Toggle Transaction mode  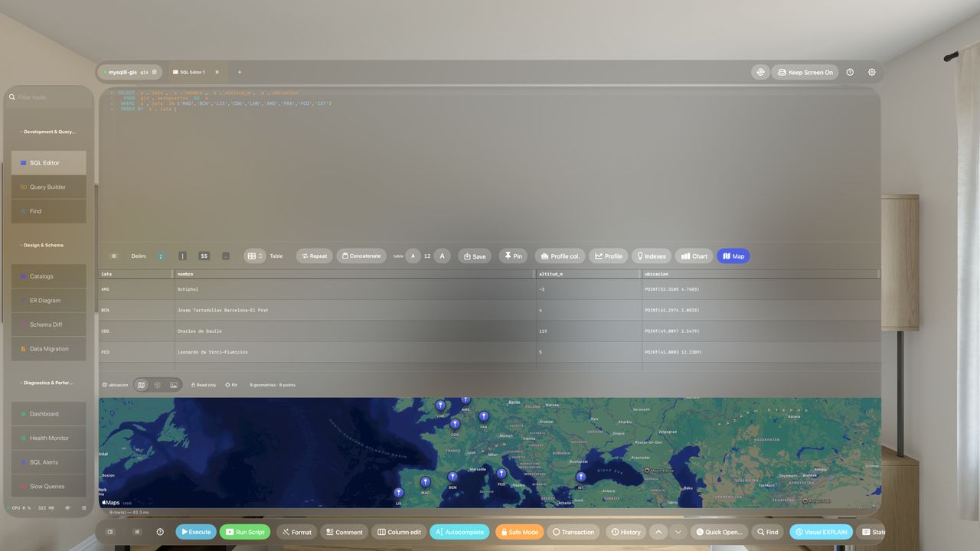click(x=573, y=532)
